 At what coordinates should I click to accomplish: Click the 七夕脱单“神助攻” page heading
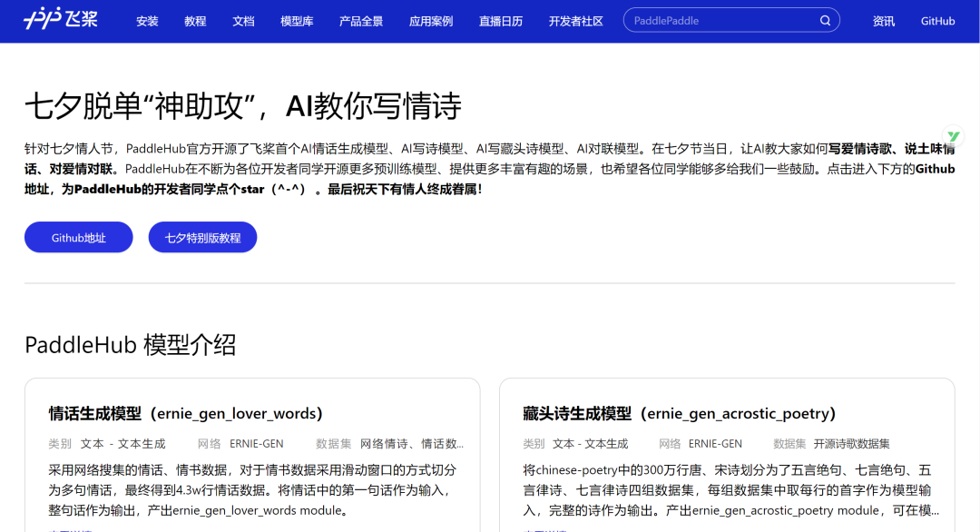[243, 105]
